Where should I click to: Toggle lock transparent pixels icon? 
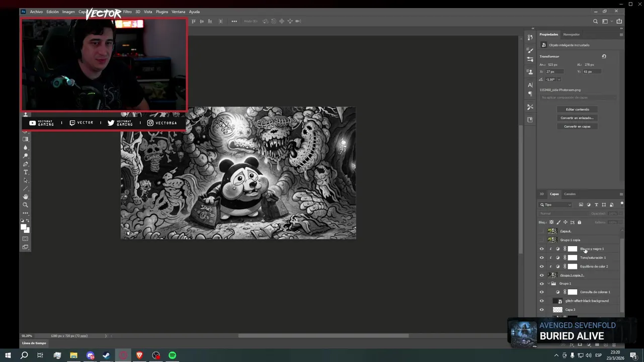(x=551, y=222)
